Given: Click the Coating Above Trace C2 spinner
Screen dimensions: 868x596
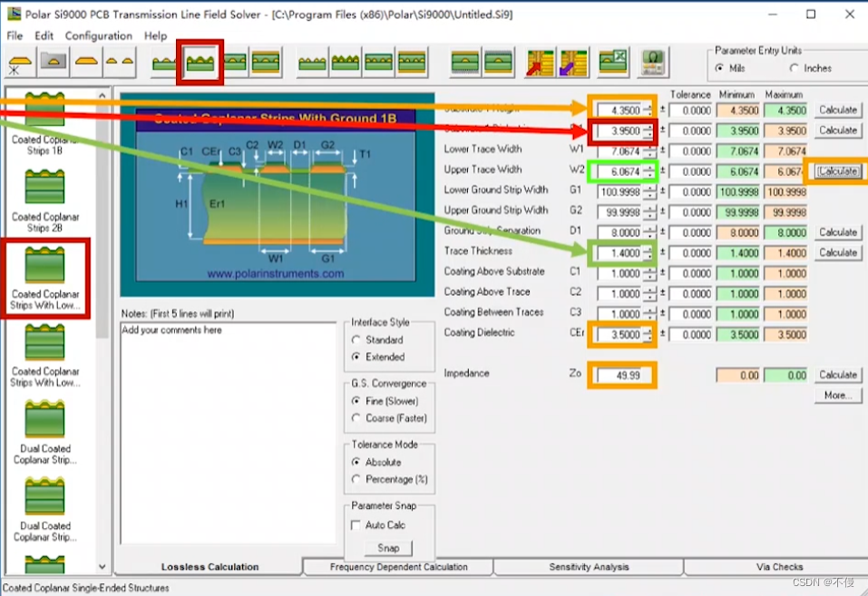Looking at the screenshot, I should (x=649, y=294).
